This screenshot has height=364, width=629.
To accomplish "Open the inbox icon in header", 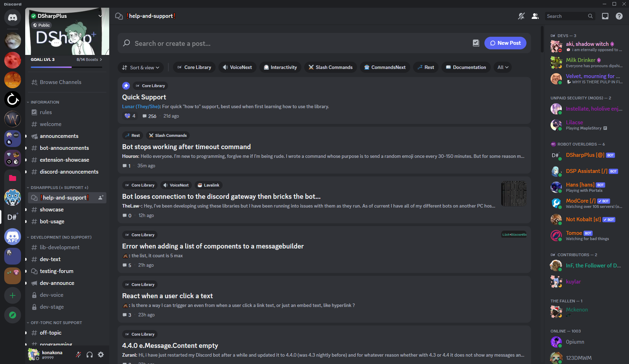I will click(605, 16).
